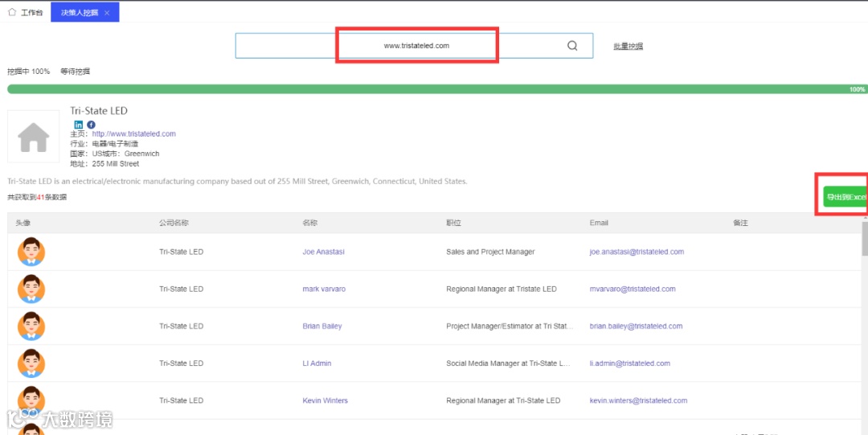This screenshot has width=868, height=435.
Task: Select the 挖掘中 100% status label
Action: pyautogui.click(x=28, y=72)
